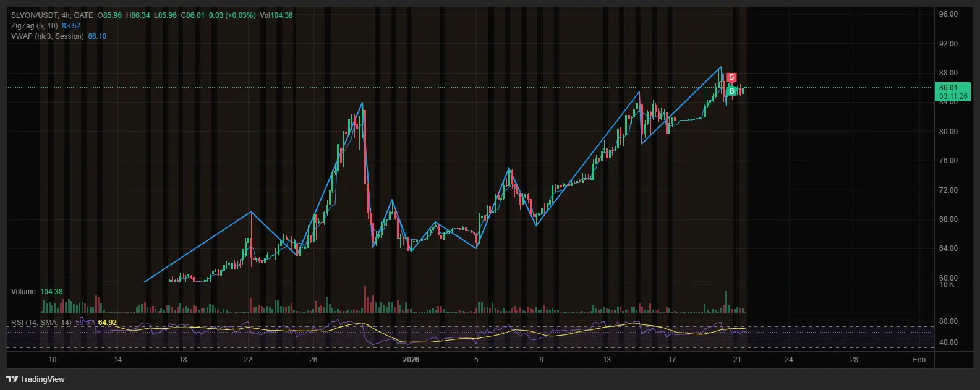Click date 14 on time axis

click(x=117, y=360)
